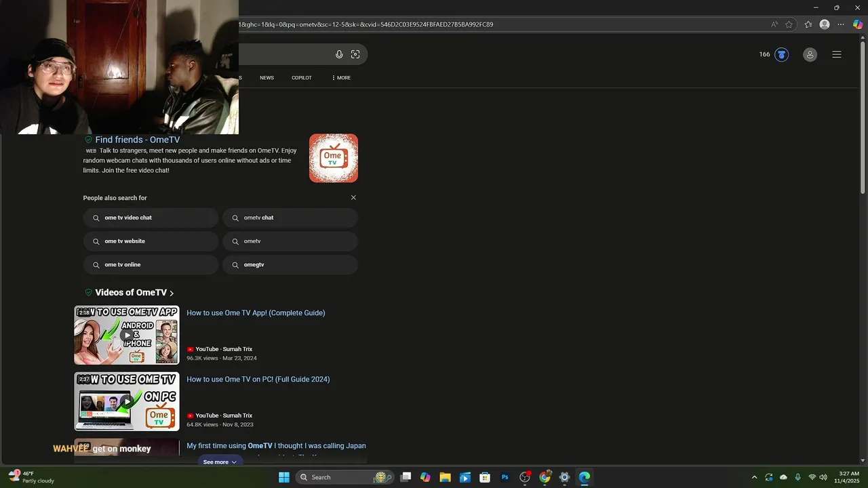Add page to favorites with star icon

[x=789, y=24]
